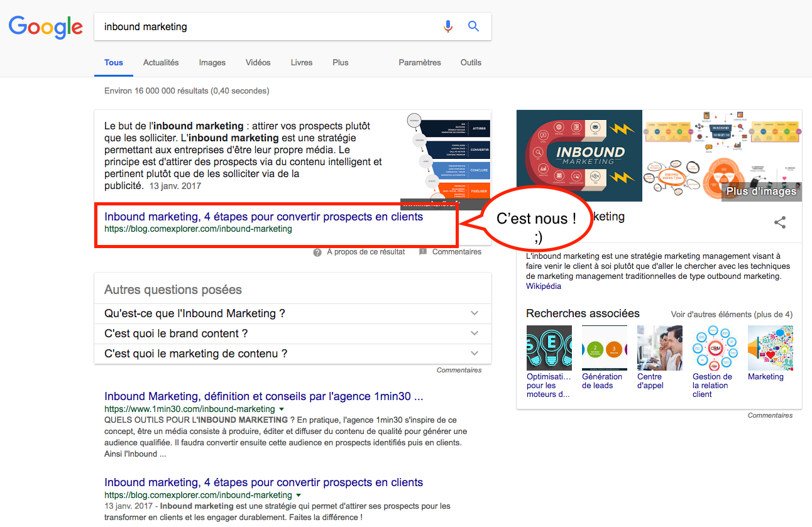Click the Autres questions posées heading
Image resolution: width=812 pixels, height=527 pixels.
click(173, 290)
